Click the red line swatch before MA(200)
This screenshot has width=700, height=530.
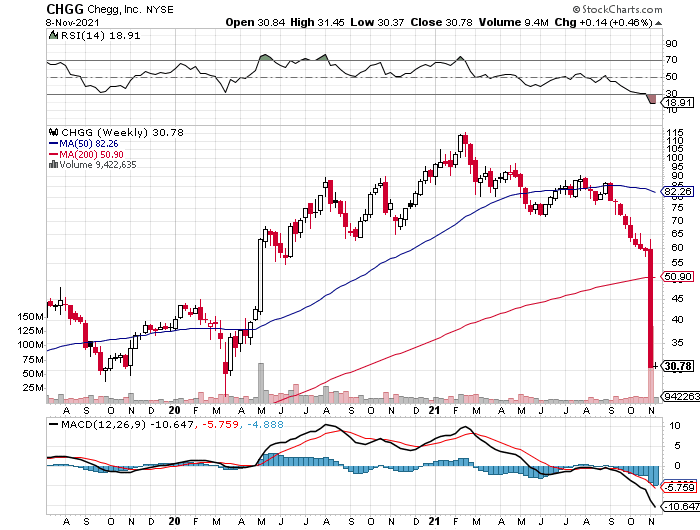tap(53, 154)
